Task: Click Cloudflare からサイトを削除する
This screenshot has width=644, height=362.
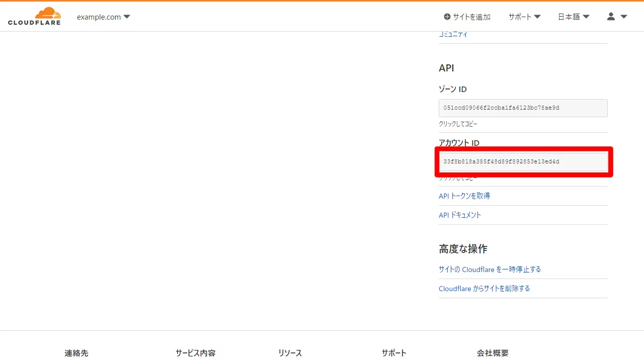Action: click(x=484, y=289)
